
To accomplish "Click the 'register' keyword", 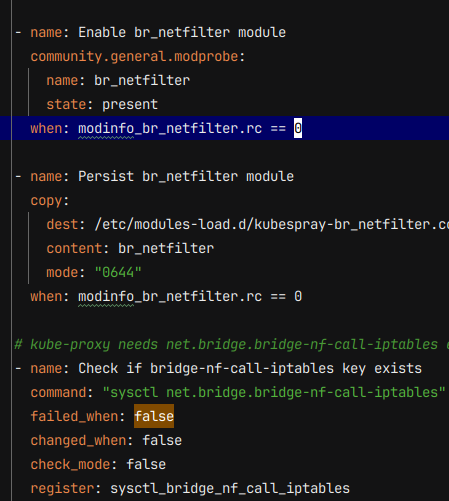I will tap(62, 488).
